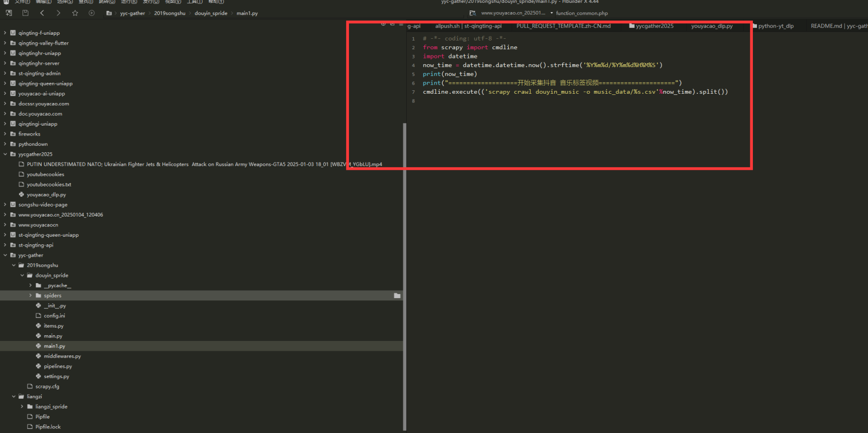Click yyc-gather in the breadcrumb

pos(133,13)
